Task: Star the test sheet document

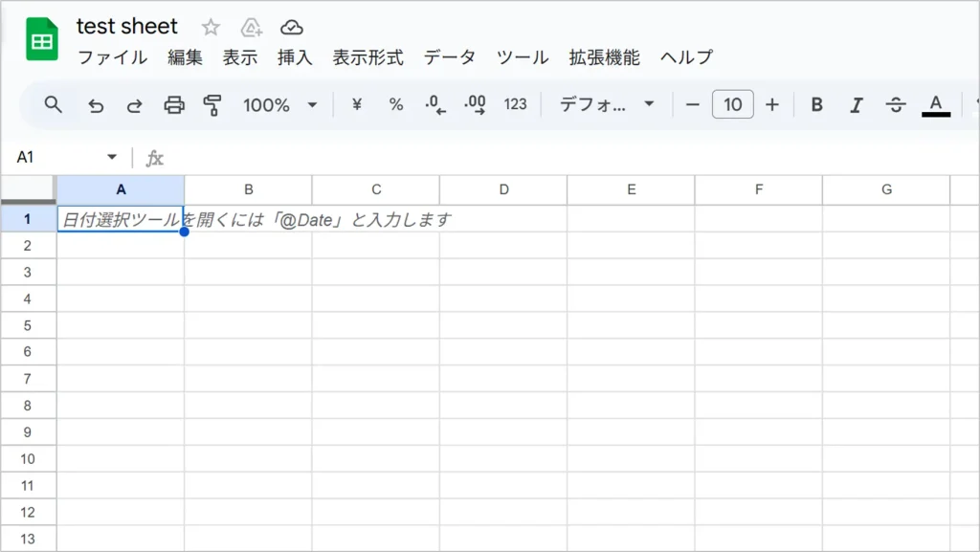Action: (211, 27)
